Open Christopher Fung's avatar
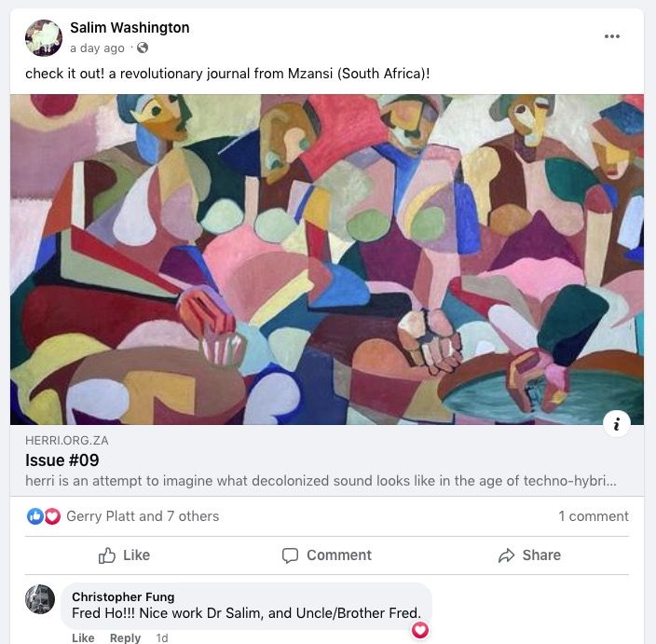The width and height of the screenshot is (656, 644). (x=40, y=599)
